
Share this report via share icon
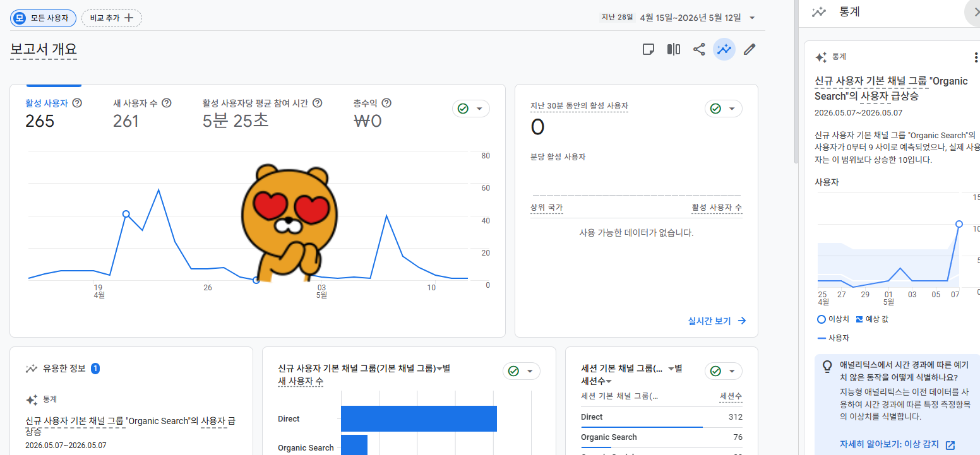click(699, 49)
